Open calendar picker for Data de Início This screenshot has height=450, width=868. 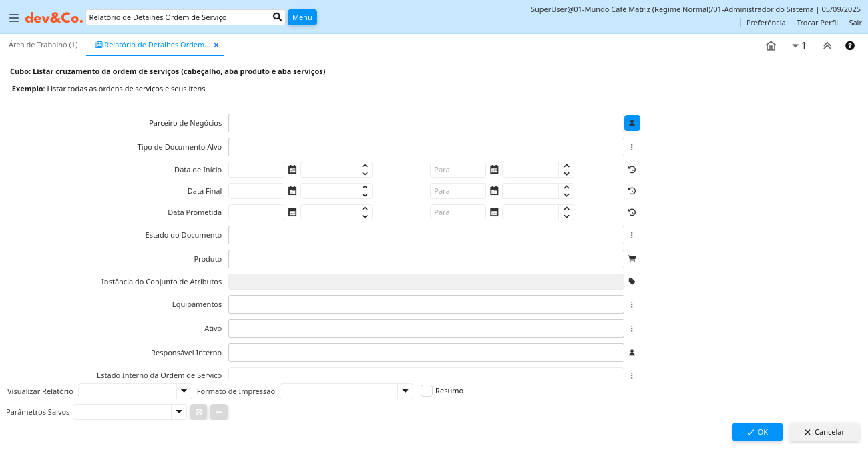tap(292, 170)
